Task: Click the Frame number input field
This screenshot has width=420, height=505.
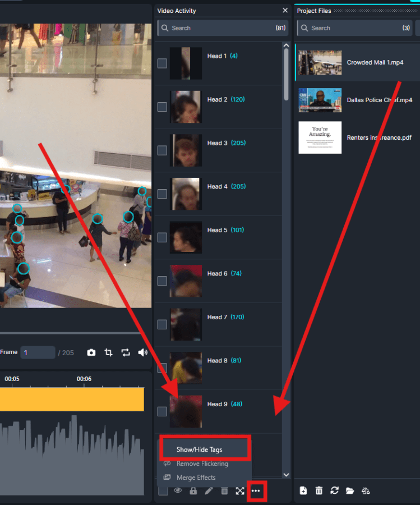Action: 38,352
